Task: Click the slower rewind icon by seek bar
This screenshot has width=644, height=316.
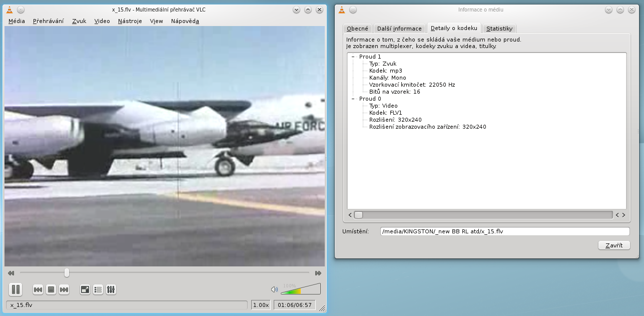Action: point(11,273)
